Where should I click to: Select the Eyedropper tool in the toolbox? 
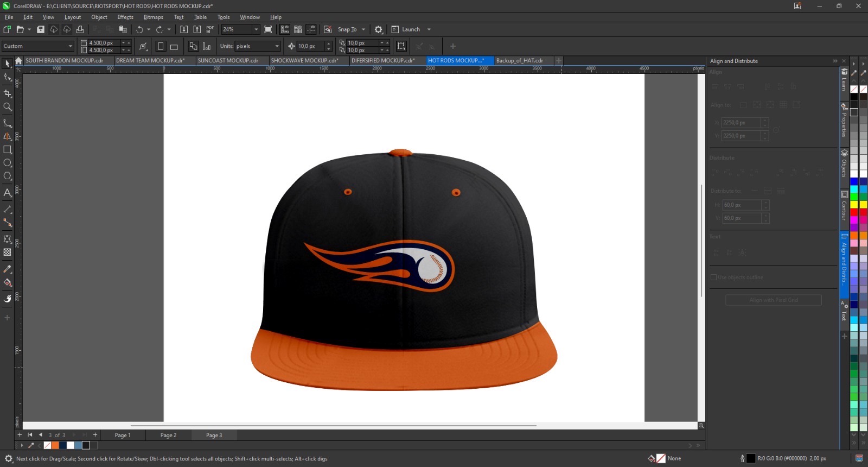[x=8, y=269]
